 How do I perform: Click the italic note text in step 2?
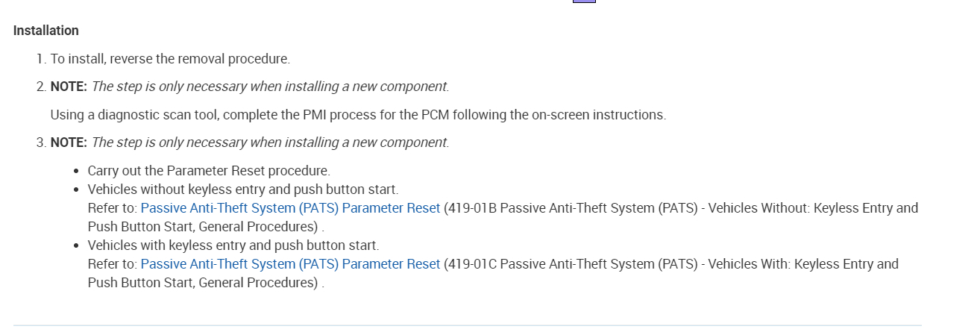pos(270,87)
